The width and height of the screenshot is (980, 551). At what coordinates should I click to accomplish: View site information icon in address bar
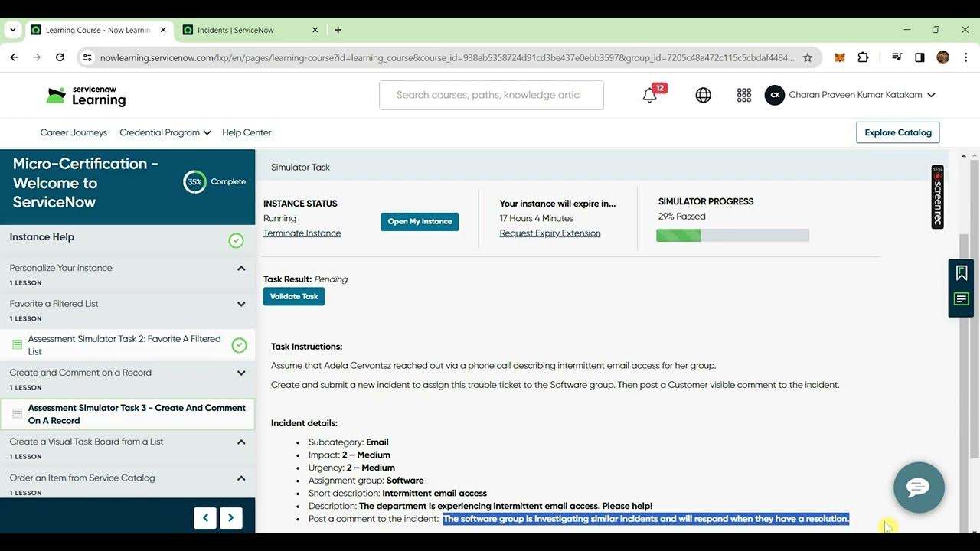click(87, 57)
